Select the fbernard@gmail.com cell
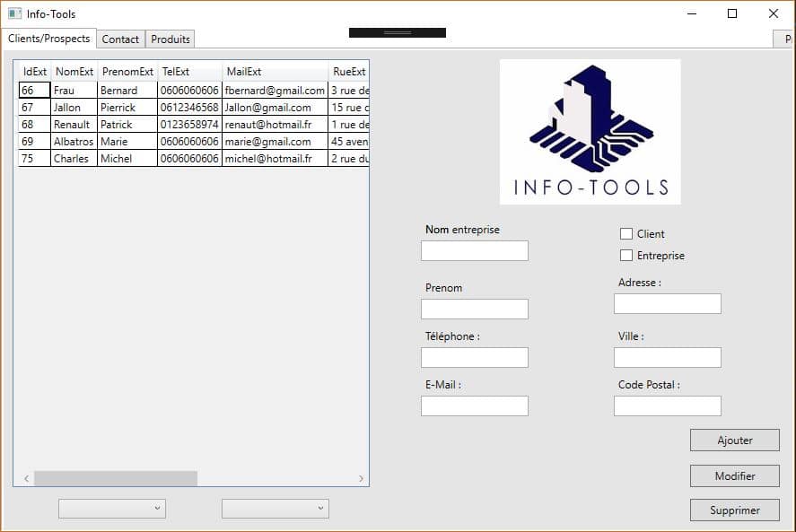The width and height of the screenshot is (796, 532). pyautogui.click(x=276, y=91)
